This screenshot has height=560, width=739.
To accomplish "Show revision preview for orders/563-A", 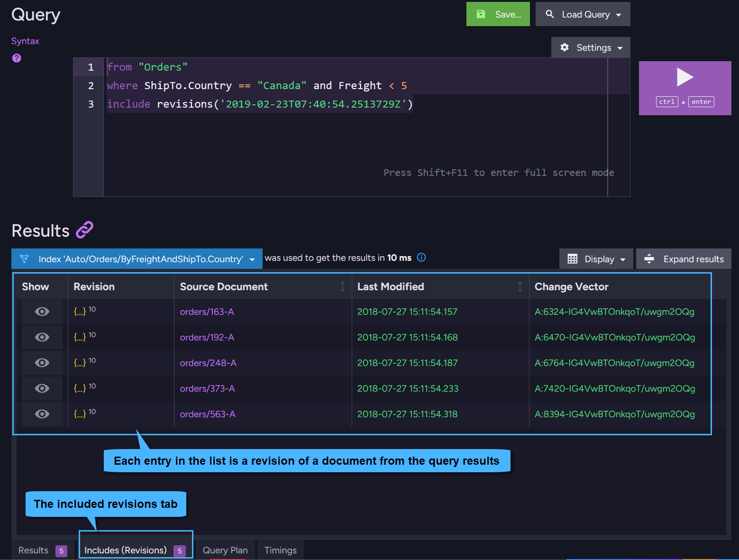I will coord(42,414).
